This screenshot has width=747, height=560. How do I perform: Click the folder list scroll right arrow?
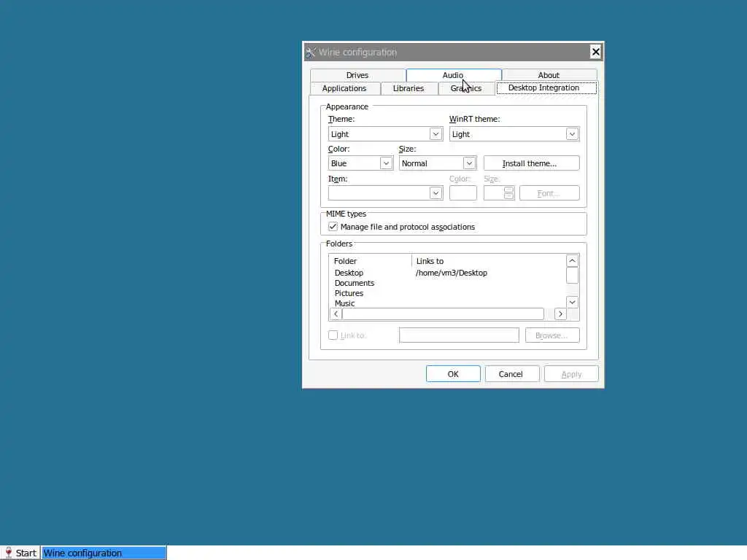coord(560,314)
